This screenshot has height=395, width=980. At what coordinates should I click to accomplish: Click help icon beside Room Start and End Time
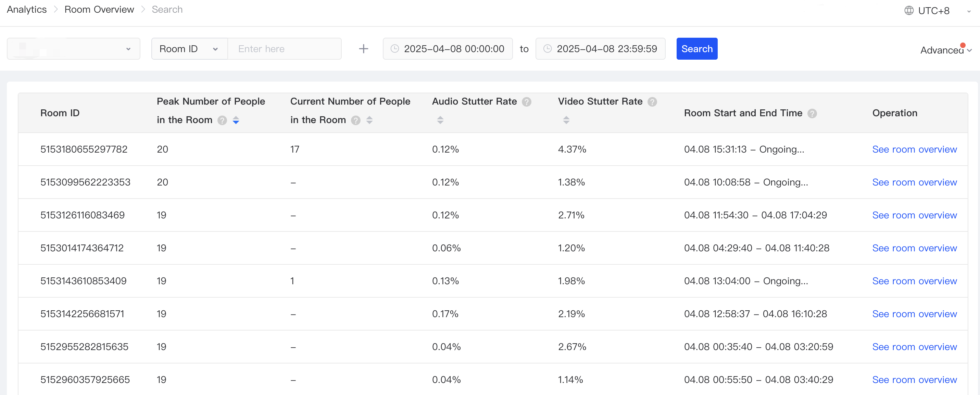coord(812,113)
